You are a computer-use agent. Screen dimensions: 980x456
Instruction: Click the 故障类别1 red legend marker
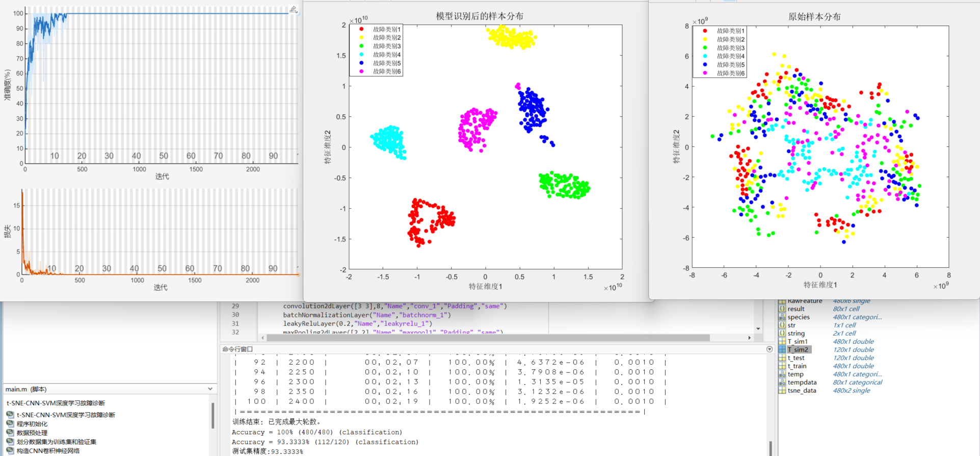tap(361, 29)
